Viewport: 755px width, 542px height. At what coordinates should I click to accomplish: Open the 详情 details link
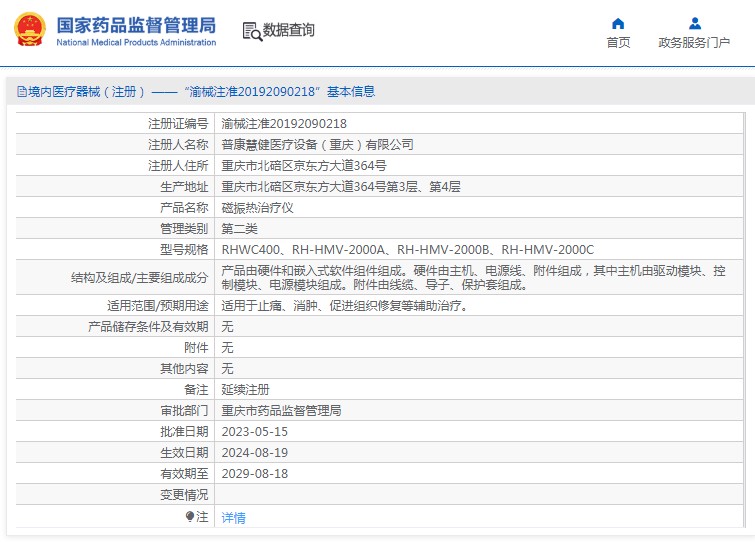(234, 518)
